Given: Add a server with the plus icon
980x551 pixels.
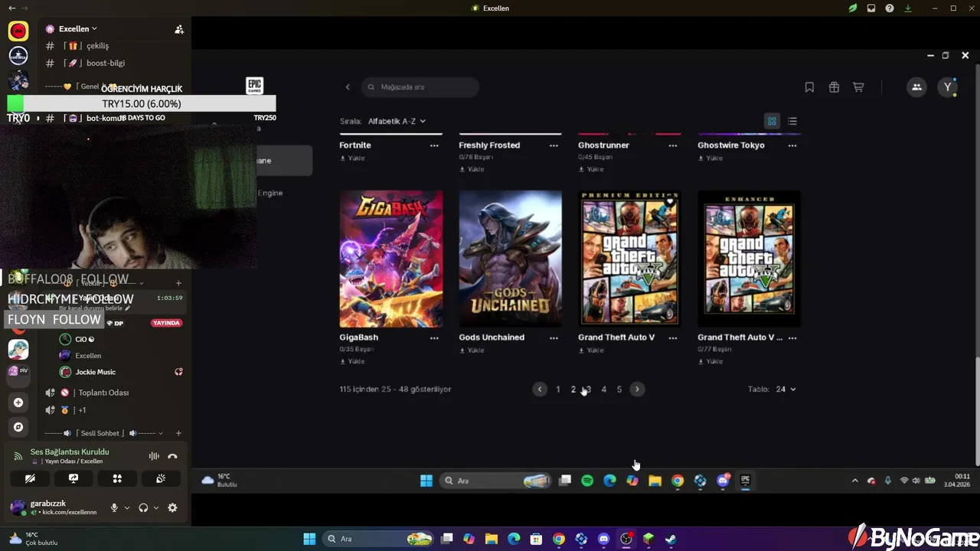Looking at the screenshot, I should pos(18,403).
